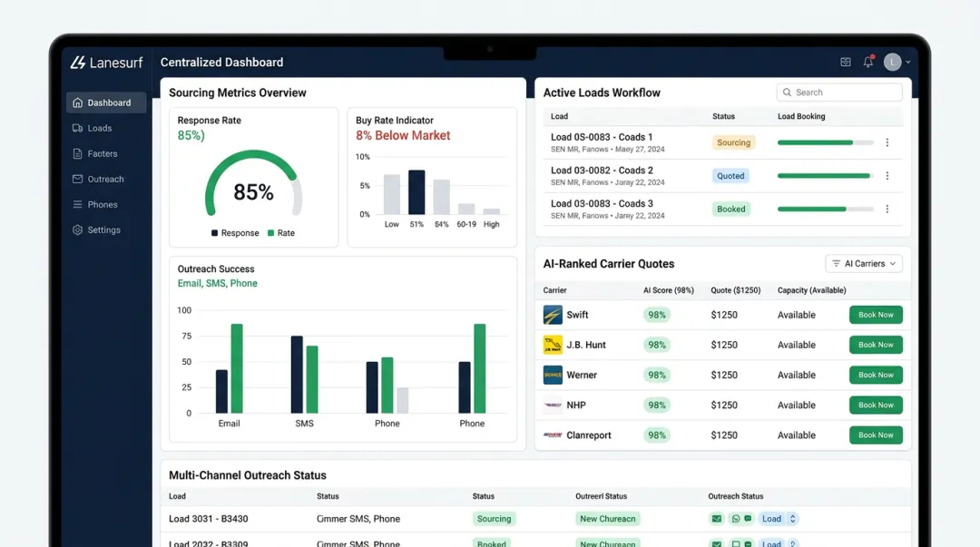This screenshot has height=547, width=980.
Task: Click the WhatsApp icon in Load 3031 row
Action: point(736,519)
